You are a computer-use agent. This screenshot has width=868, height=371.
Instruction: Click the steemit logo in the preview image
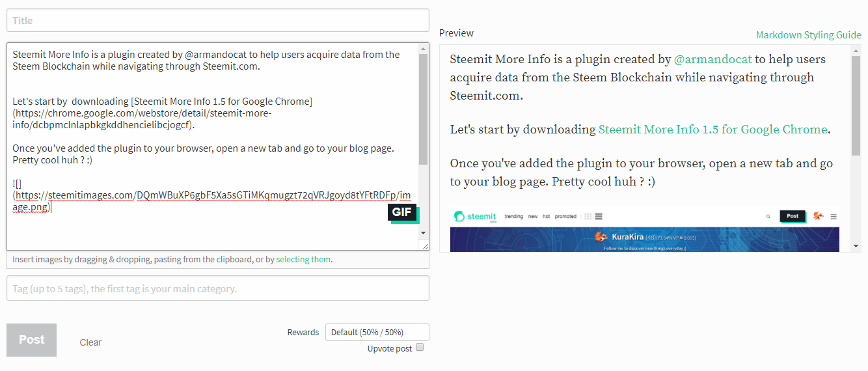[476, 217]
